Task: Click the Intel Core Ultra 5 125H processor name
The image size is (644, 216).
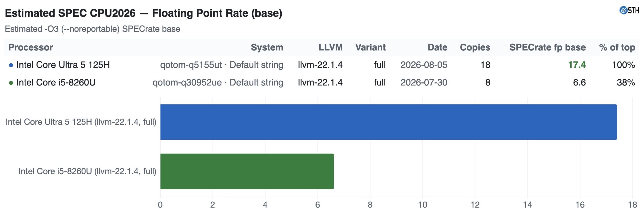Action: pyautogui.click(x=63, y=65)
